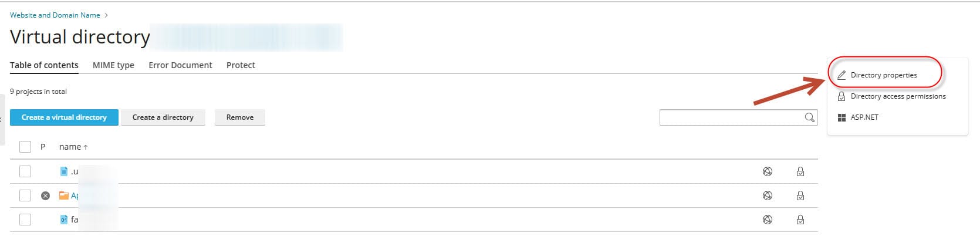
Task: Click the globe icon in folder row
Action: (767, 195)
